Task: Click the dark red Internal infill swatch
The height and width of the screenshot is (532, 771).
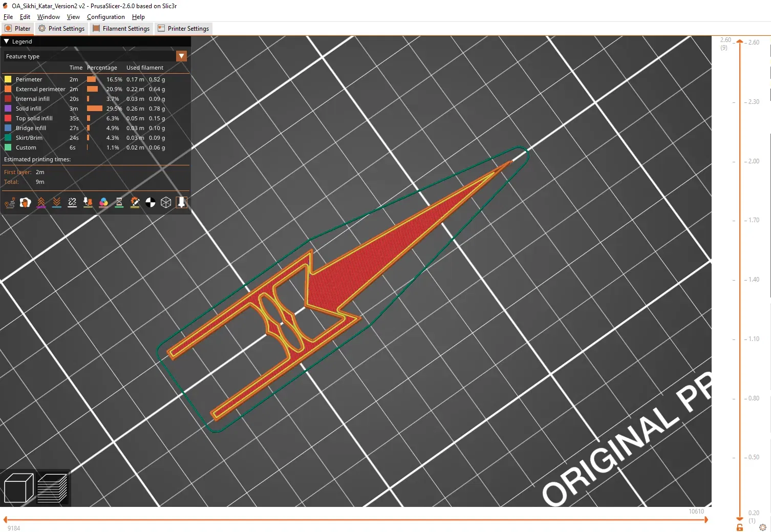Action: click(8, 99)
